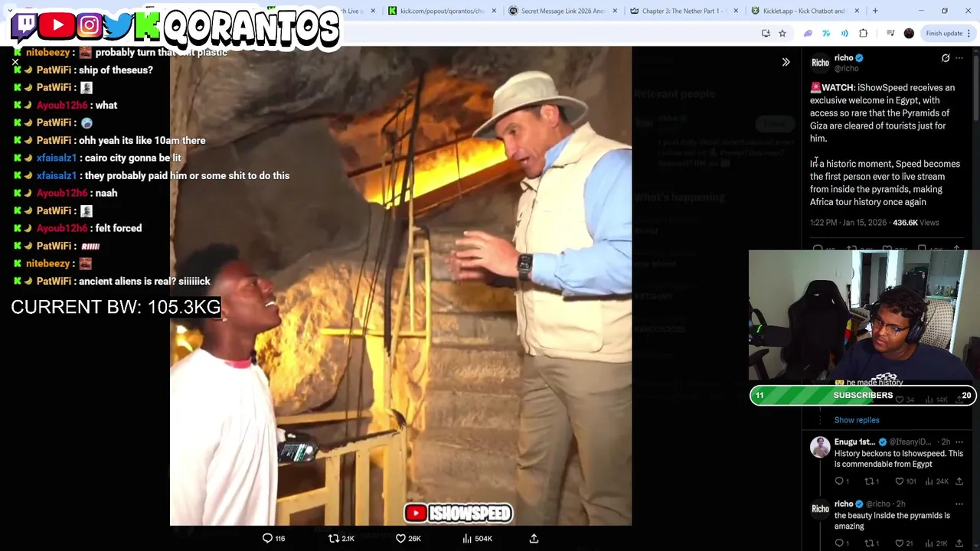Open the browser profile avatar
This screenshot has width=980, height=551.
(x=909, y=33)
